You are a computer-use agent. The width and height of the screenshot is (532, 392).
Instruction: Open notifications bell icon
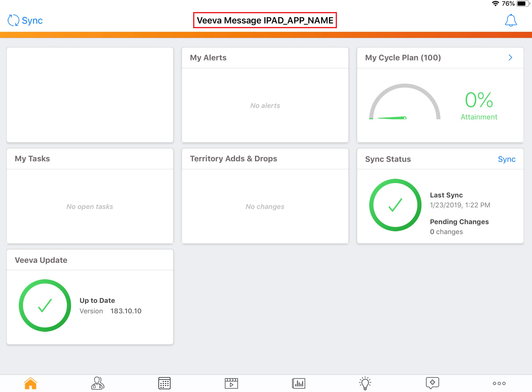click(x=510, y=20)
